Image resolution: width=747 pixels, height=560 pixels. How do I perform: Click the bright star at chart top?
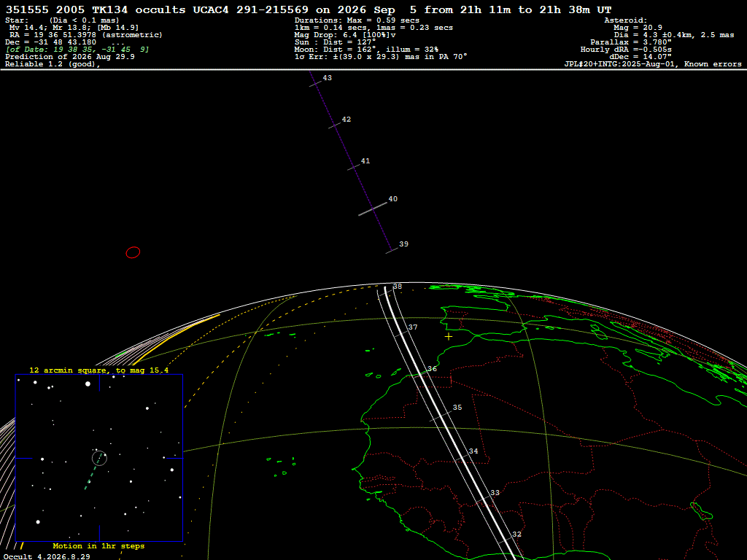(88, 384)
